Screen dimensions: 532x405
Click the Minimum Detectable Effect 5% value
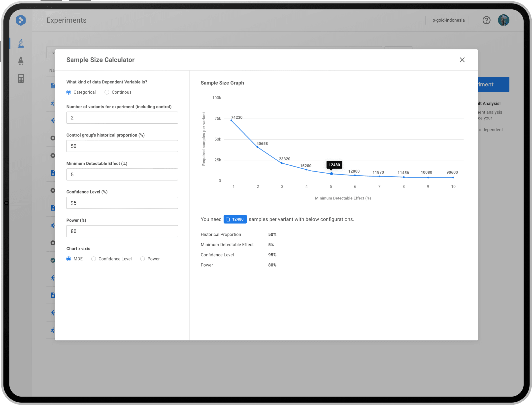click(271, 245)
